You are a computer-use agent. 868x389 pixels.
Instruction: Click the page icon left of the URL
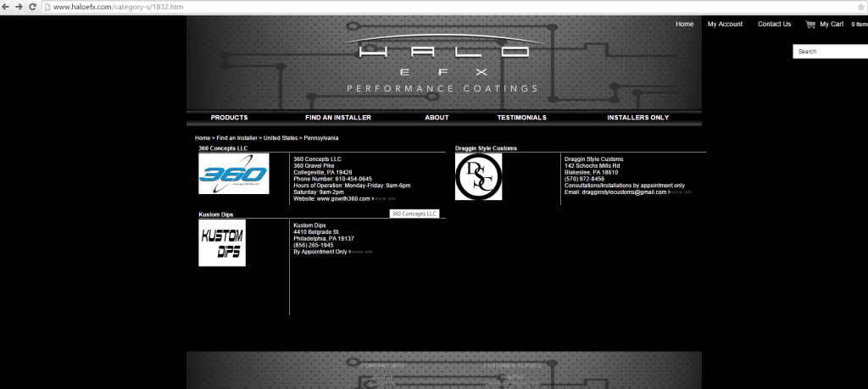47,7
